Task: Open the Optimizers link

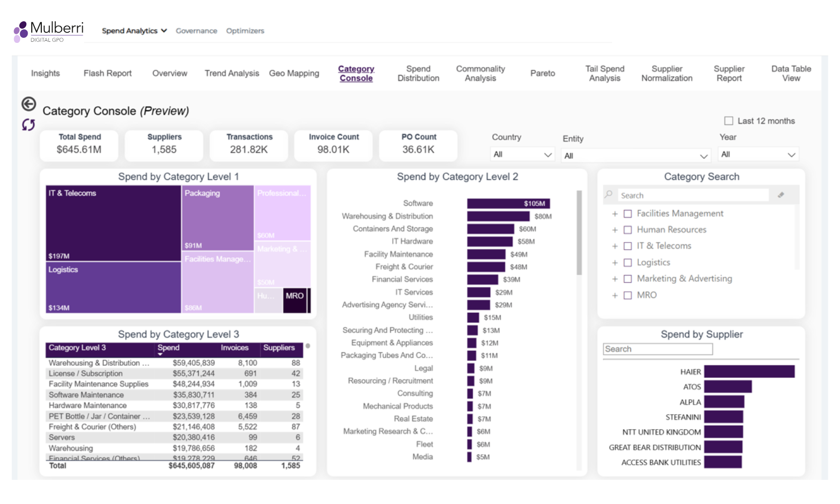Action: 245,31
